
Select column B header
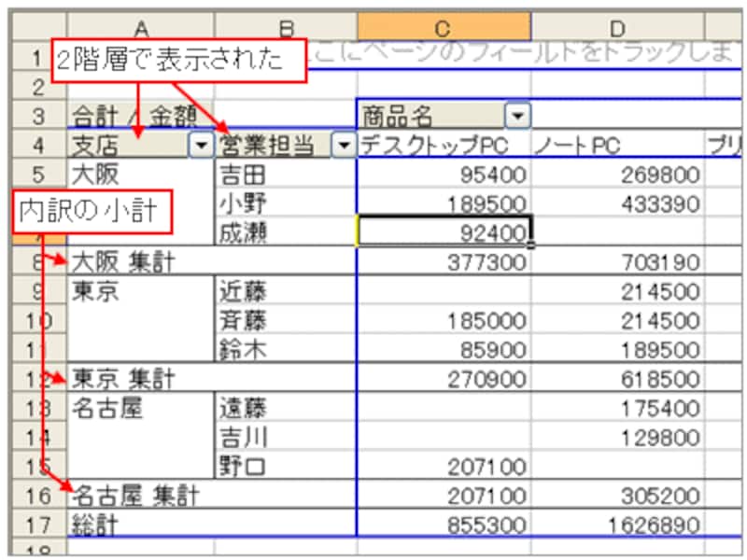pyautogui.click(x=285, y=26)
